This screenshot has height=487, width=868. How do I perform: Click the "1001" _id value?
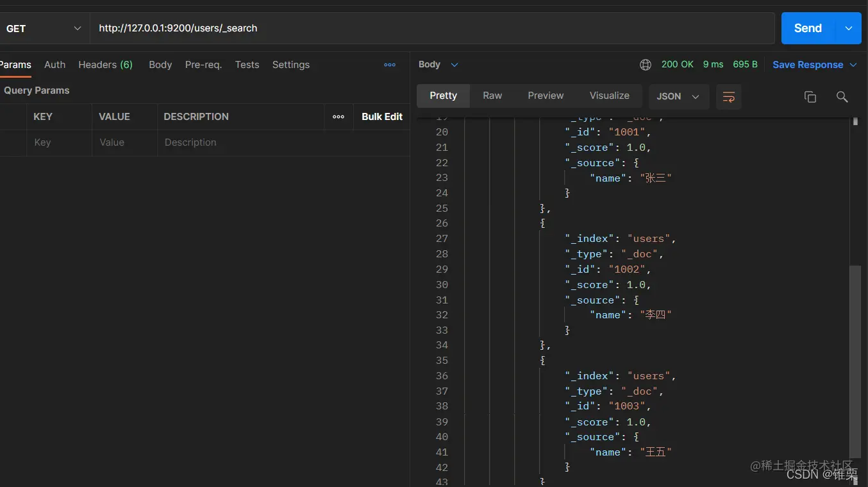click(x=627, y=132)
